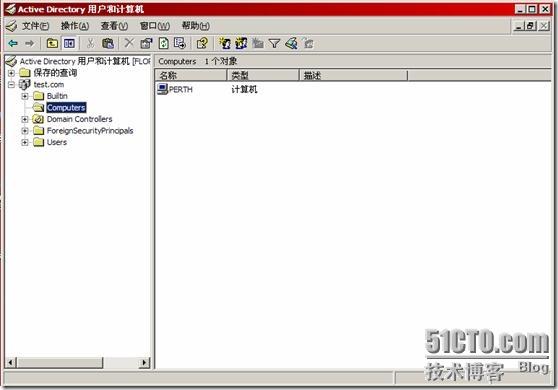The image size is (558, 390).
Task: Click the Domain Controllers folder icon
Action: (x=38, y=119)
